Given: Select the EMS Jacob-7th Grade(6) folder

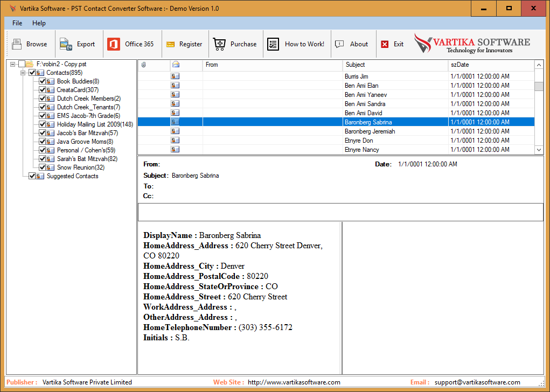Looking at the screenshot, I should coord(88,116).
